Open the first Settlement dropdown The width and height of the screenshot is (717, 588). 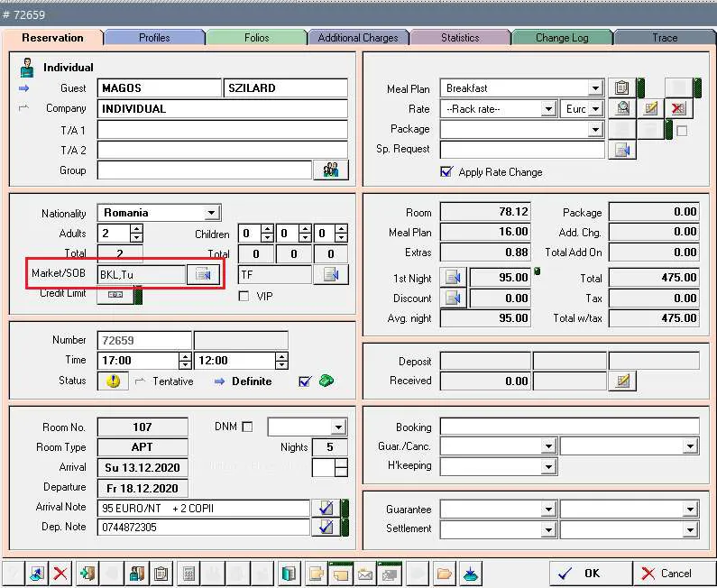(547, 529)
